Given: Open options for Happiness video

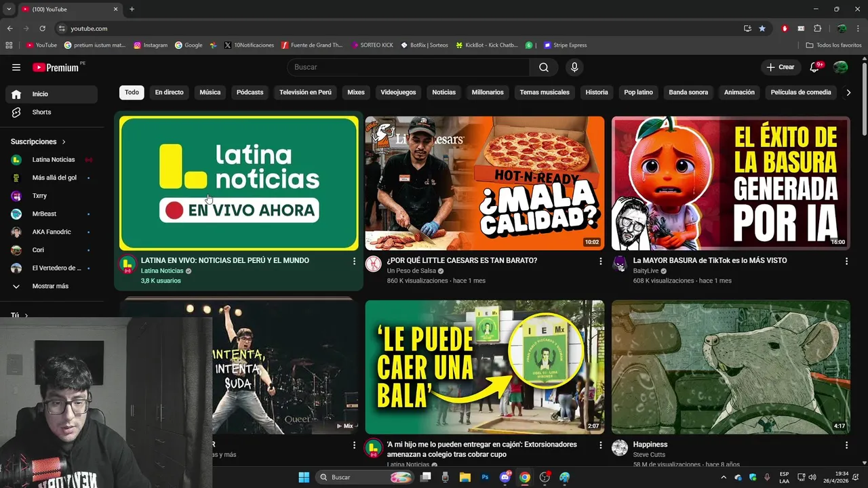Looking at the screenshot, I should point(846,445).
